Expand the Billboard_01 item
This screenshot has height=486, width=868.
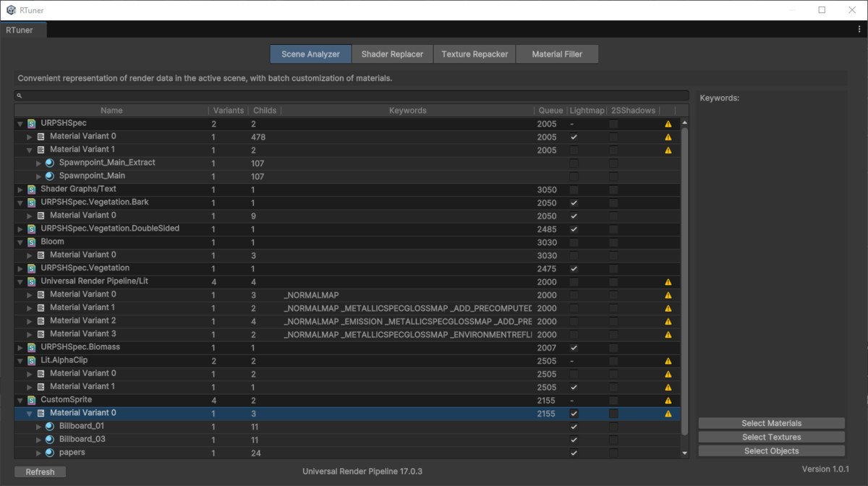38,426
